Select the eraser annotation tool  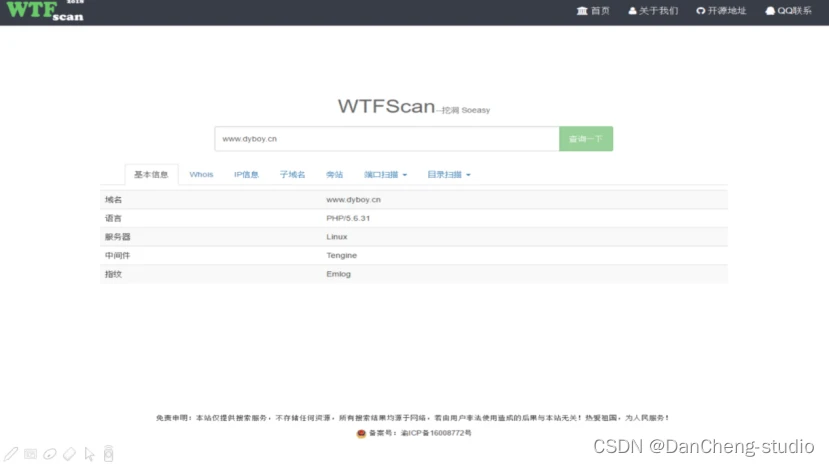pyautogui.click(x=69, y=454)
